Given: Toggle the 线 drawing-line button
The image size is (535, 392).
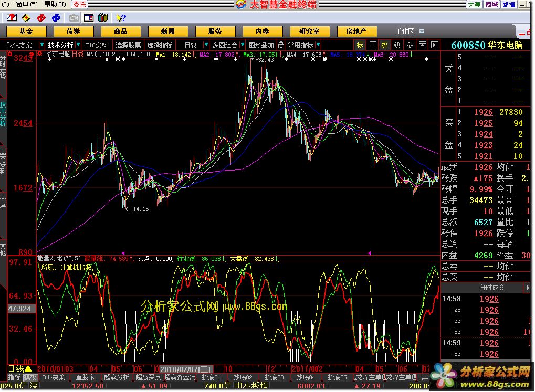Looking at the screenshot, I should pos(397,45).
